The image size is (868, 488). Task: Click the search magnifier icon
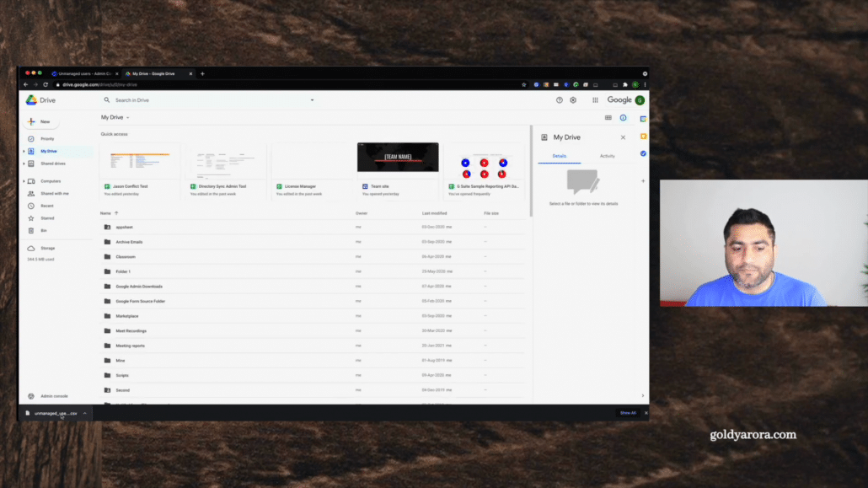point(107,100)
